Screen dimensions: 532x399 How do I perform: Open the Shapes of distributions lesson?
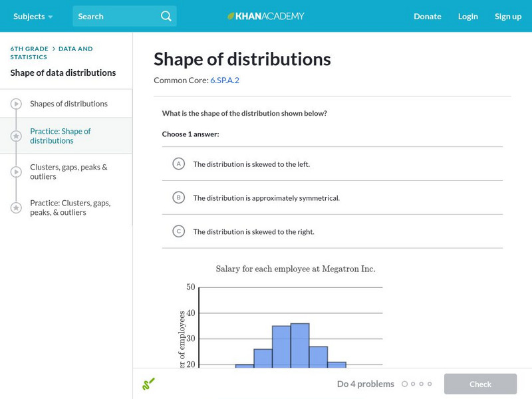click(x=69, y=103)
